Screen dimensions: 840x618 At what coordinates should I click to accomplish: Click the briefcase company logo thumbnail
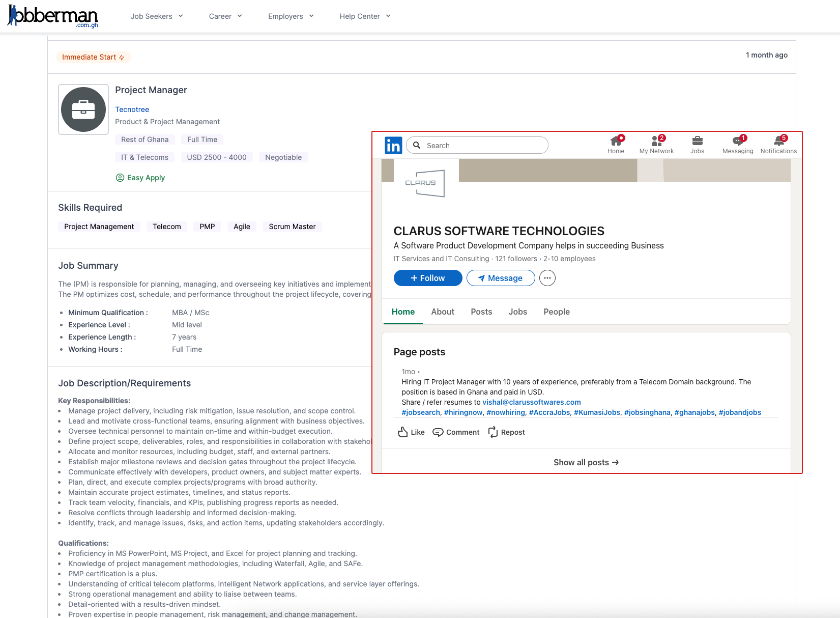coord(83,109)
